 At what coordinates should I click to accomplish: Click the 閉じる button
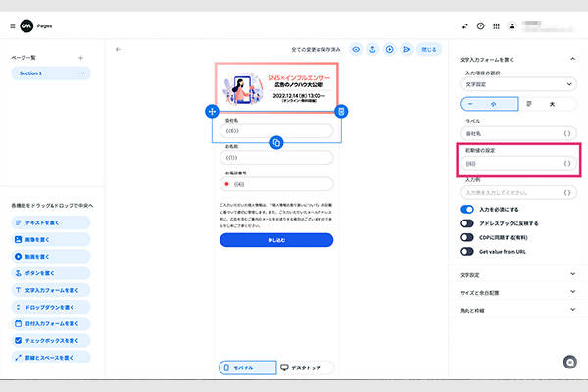428,48
